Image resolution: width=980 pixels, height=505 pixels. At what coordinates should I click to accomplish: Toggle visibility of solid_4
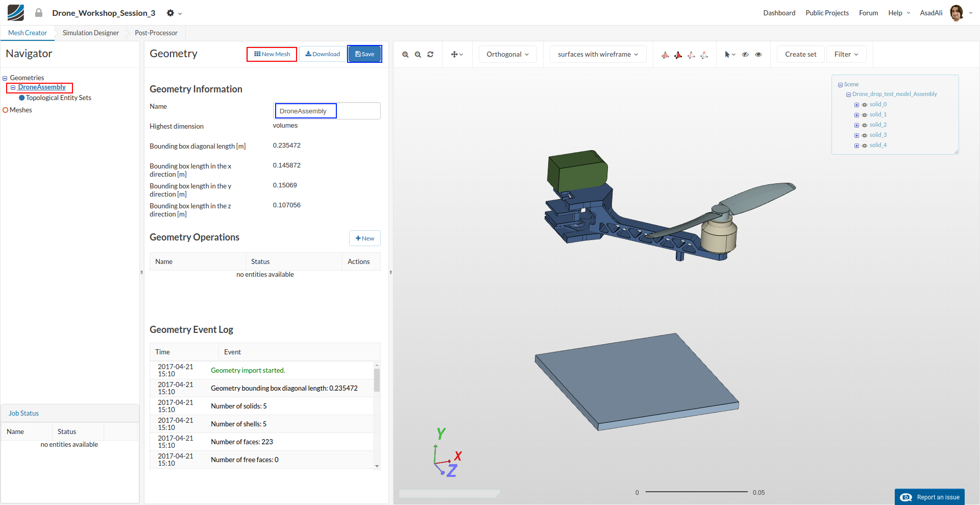coord(865,146)
